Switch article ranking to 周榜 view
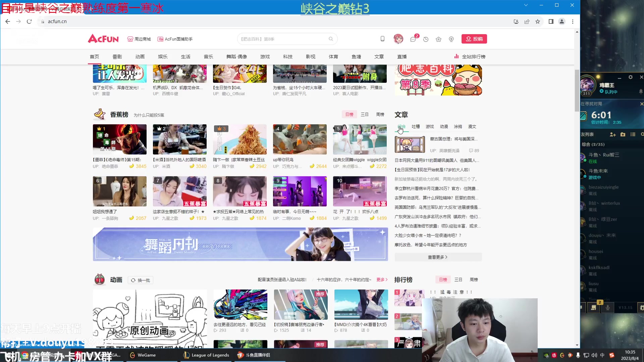Screen dimensions: 644x362 click(x=474, y=279)
